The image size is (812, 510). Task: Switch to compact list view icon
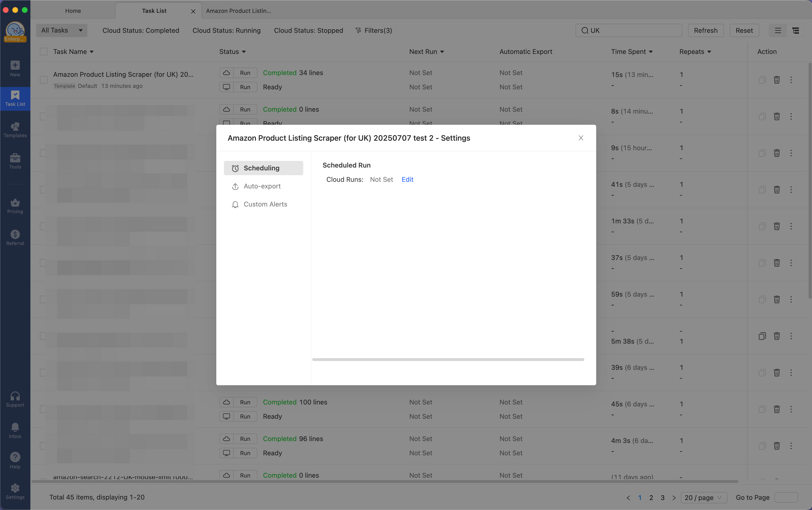(x=778, y=30)
